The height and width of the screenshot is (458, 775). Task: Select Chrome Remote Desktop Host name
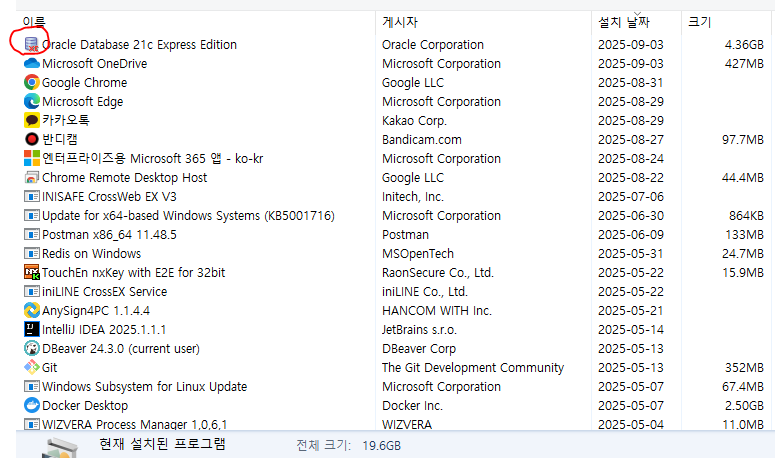pyautogui.click(x=125, y=177)
